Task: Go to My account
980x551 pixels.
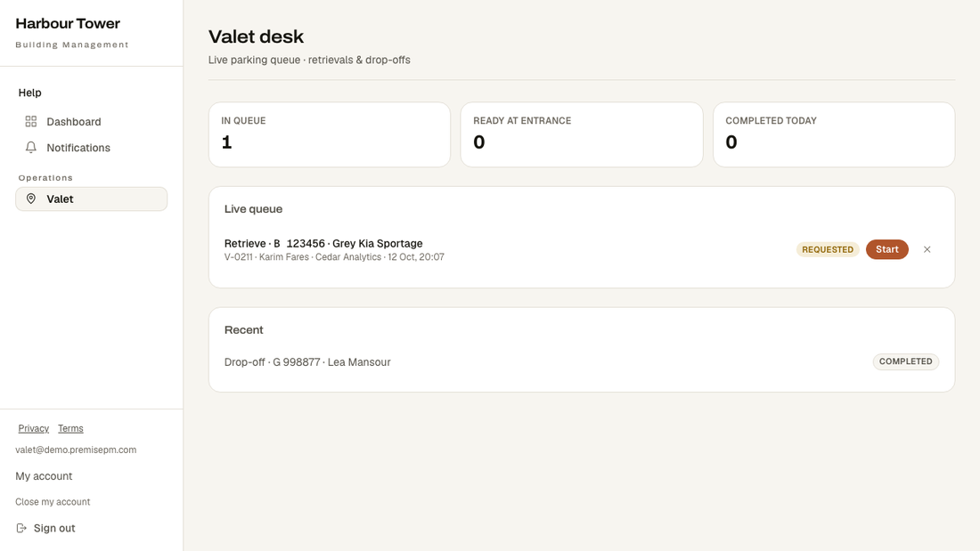Action: coord(44,476)
